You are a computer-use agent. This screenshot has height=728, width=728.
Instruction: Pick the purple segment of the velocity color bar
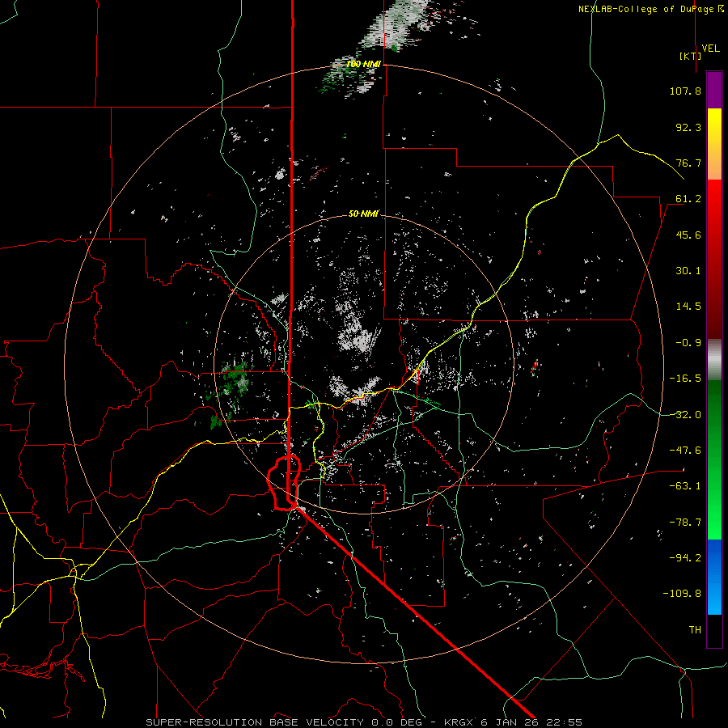point(714,90)
